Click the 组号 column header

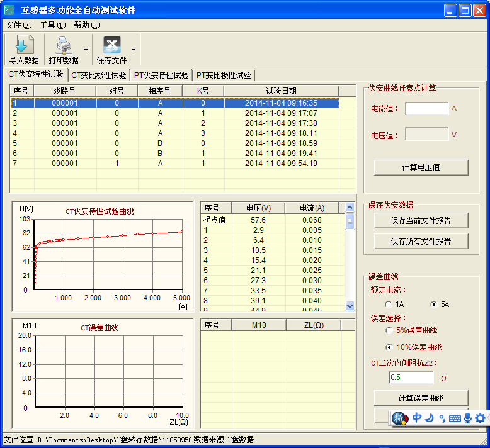117,91
